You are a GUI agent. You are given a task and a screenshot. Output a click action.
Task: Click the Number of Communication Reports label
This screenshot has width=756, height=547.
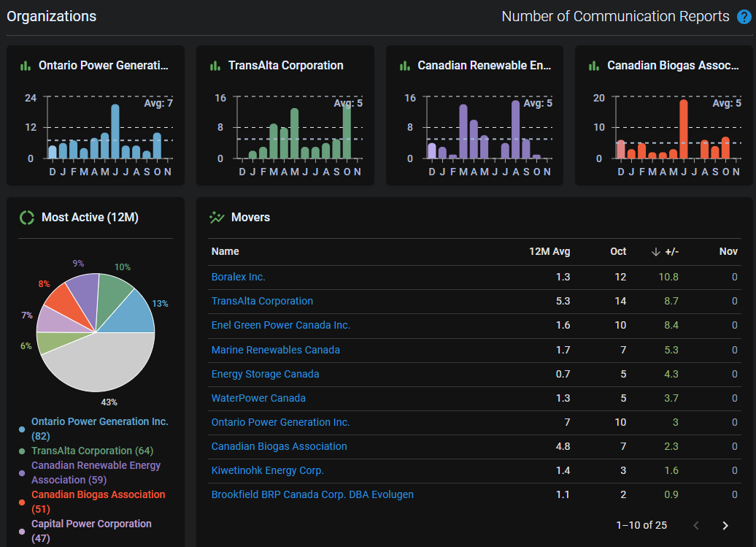615,16
